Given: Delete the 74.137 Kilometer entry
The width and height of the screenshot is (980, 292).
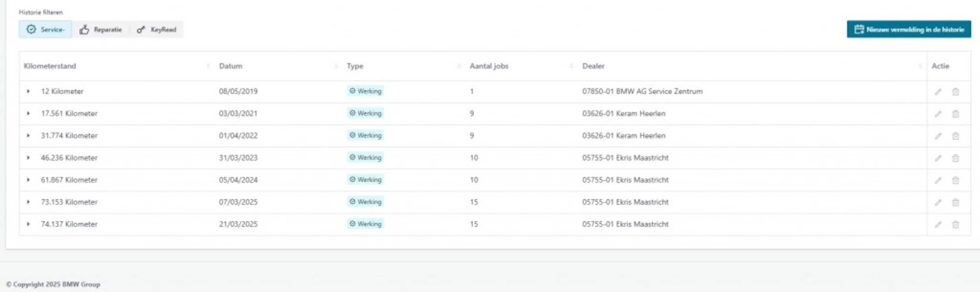Looking at the screenshot, I should [x=955, y=224].
